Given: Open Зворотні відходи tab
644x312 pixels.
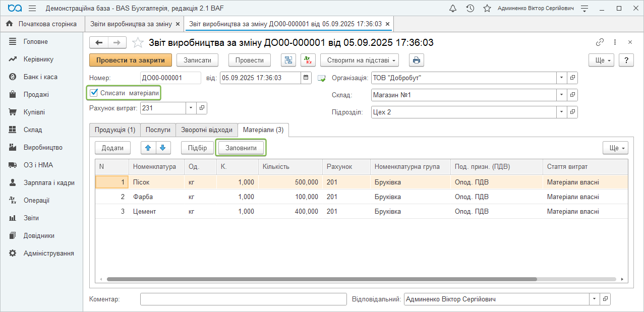Looking at the screenshot, I should pos(207,130).
